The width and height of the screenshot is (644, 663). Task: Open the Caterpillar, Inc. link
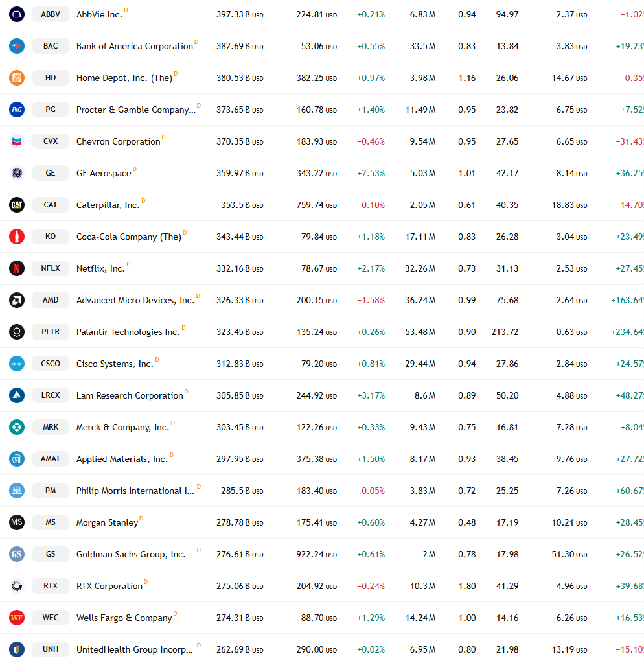[x=108, y=205]
